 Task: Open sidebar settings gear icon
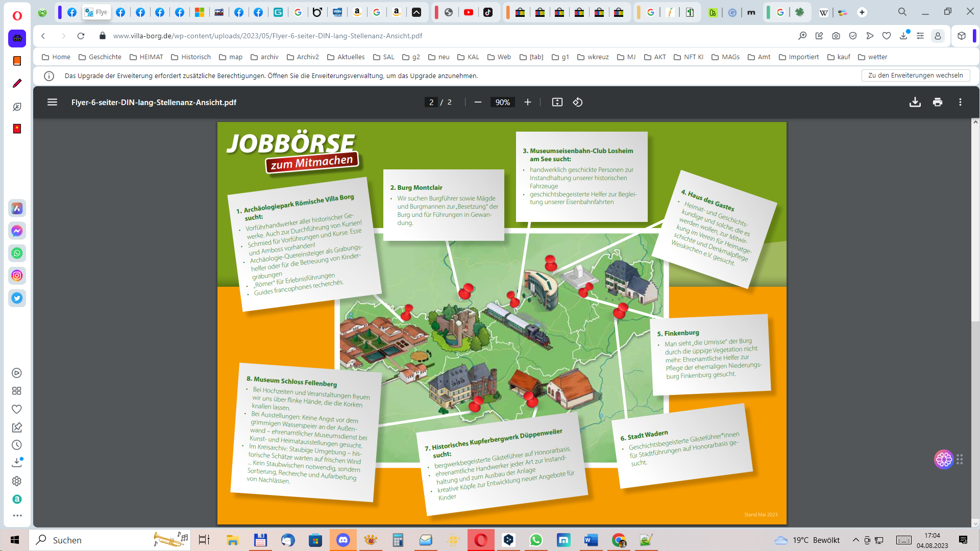click(x=17, y=481)
